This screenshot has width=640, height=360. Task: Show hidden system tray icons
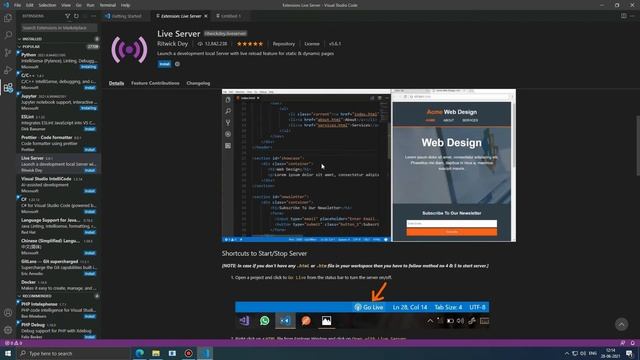pos(567,353)
